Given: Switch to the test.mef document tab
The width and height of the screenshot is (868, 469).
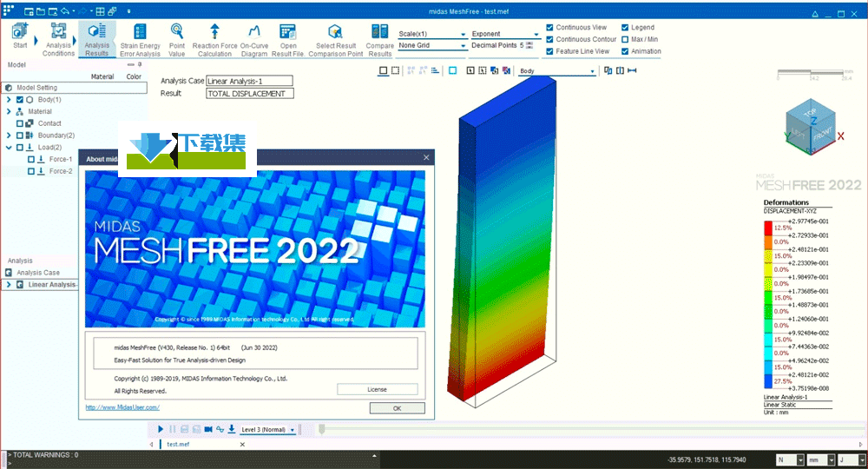Looking at the screenshot, I should pos(178,444).
